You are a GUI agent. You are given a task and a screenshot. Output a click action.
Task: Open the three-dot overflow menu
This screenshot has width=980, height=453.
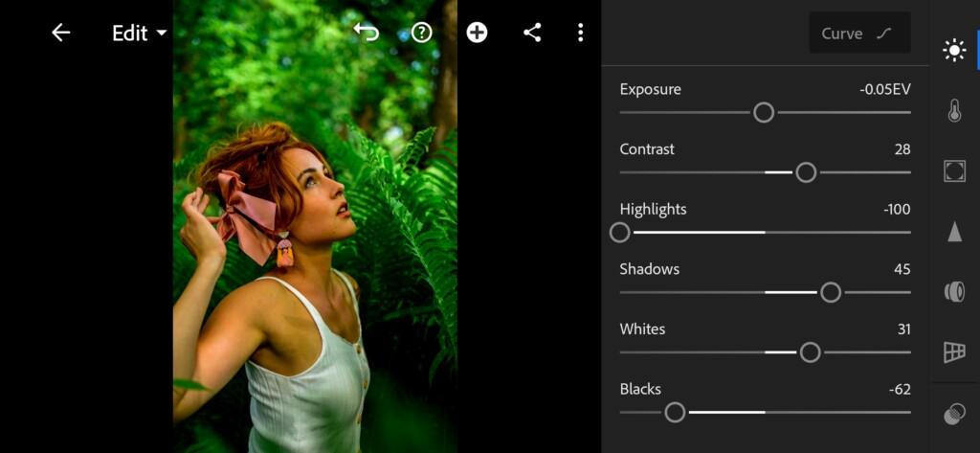(x=581, y=33)
